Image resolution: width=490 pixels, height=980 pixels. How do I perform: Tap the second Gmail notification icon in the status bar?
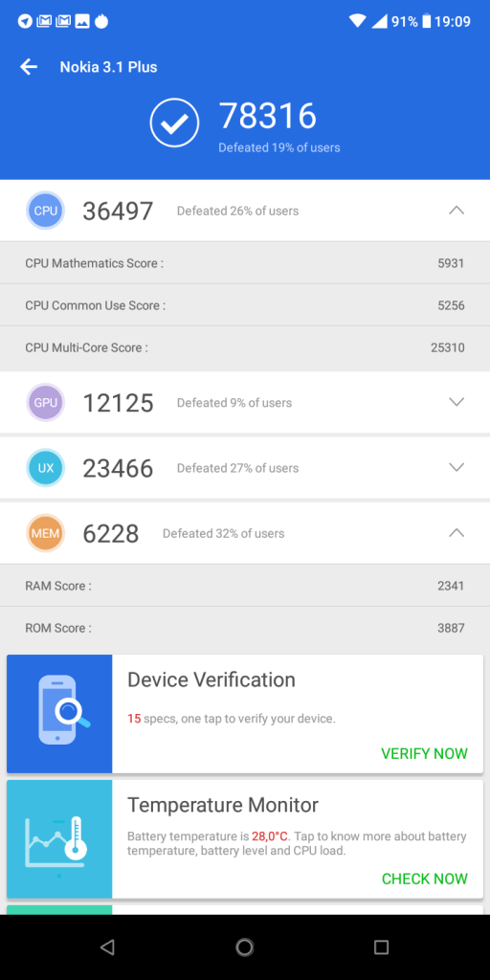tap(63, 21)
